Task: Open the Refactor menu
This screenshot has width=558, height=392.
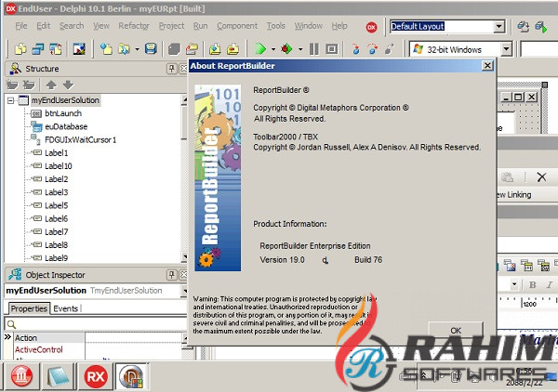Action: point(134,26)
